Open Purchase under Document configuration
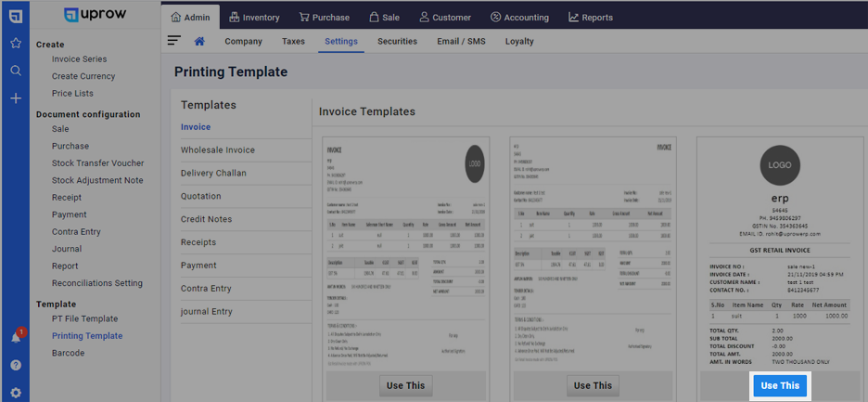 70,146
